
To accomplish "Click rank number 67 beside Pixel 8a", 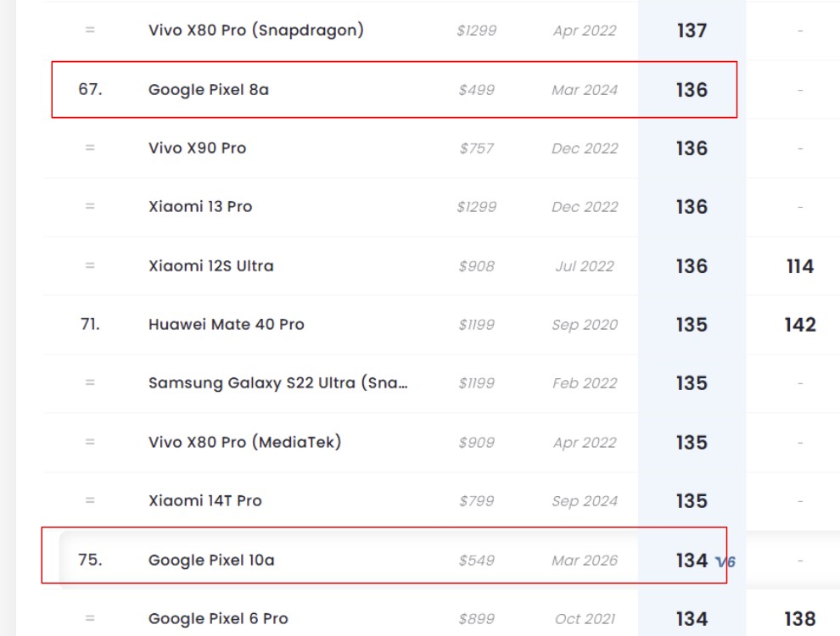I will click(x=90, y=89).
